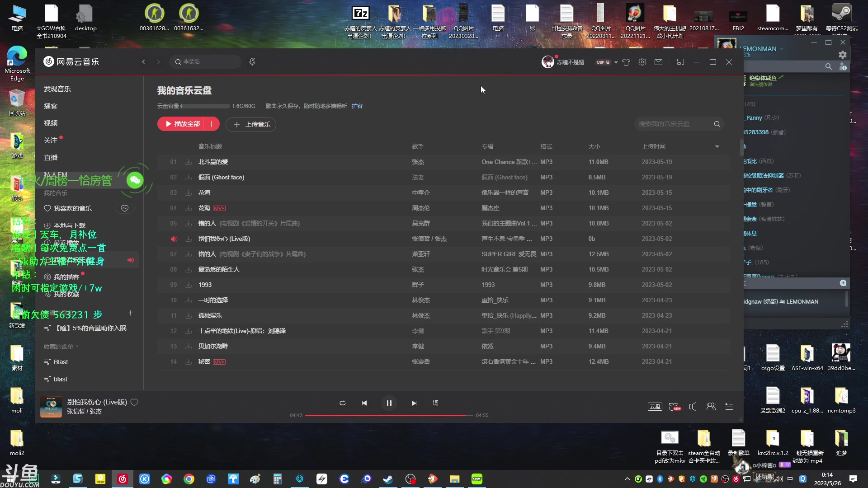Open the upload time sort dropdown arrow

click(717, 146)
